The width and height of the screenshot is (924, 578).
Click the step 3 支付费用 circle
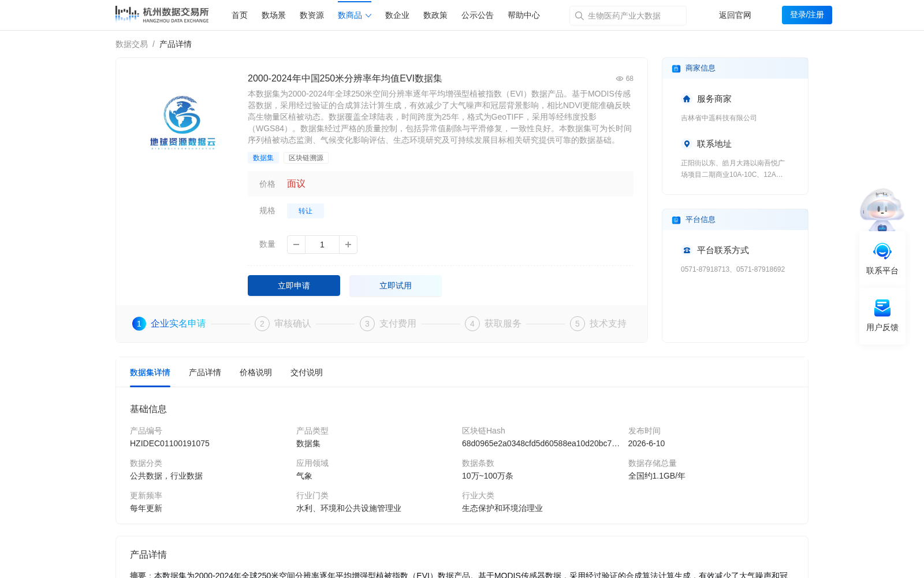367,324
